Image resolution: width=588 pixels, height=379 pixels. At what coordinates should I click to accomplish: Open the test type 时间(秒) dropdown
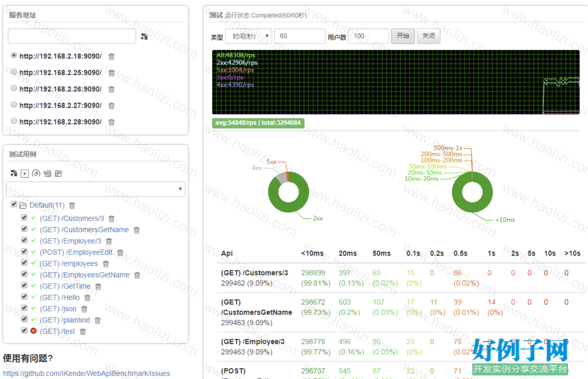click(x=249, y=36)
